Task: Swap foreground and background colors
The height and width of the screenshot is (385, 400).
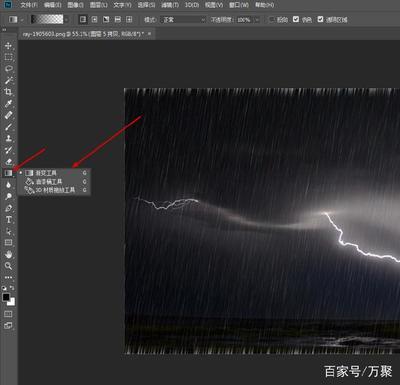Action: tap(13, 288)
